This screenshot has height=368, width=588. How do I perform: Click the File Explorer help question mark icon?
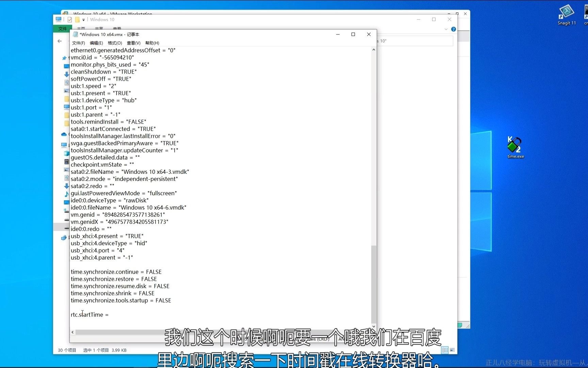[x=453, y=29]
